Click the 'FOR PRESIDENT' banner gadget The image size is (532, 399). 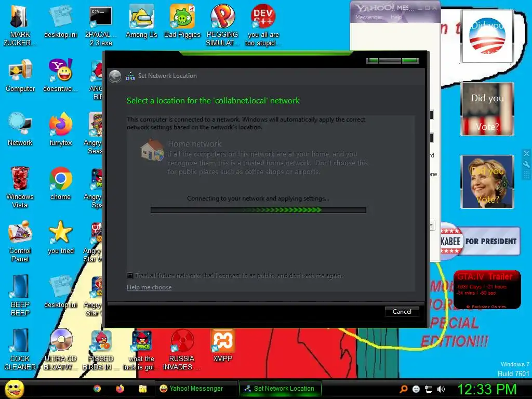point(480,241)
